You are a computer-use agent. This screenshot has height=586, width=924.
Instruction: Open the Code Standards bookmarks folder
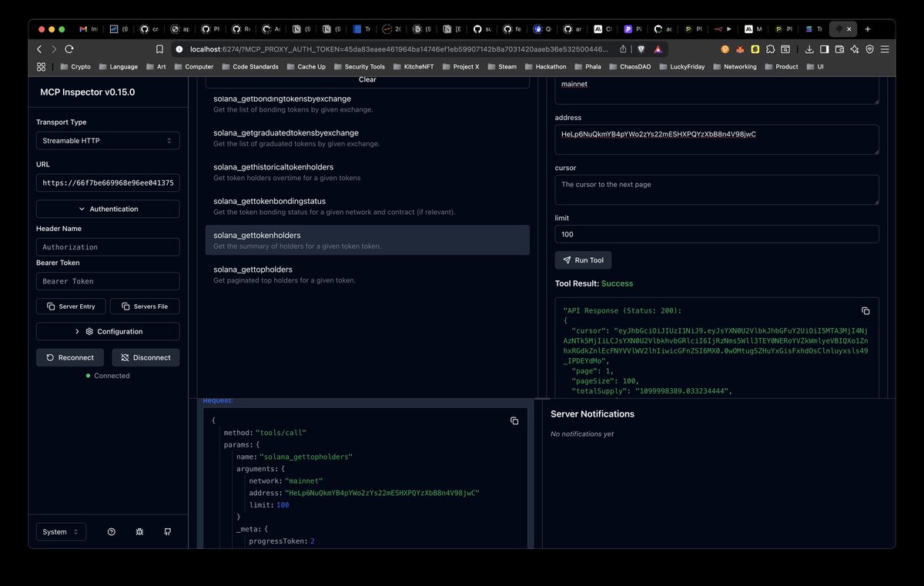249,66
